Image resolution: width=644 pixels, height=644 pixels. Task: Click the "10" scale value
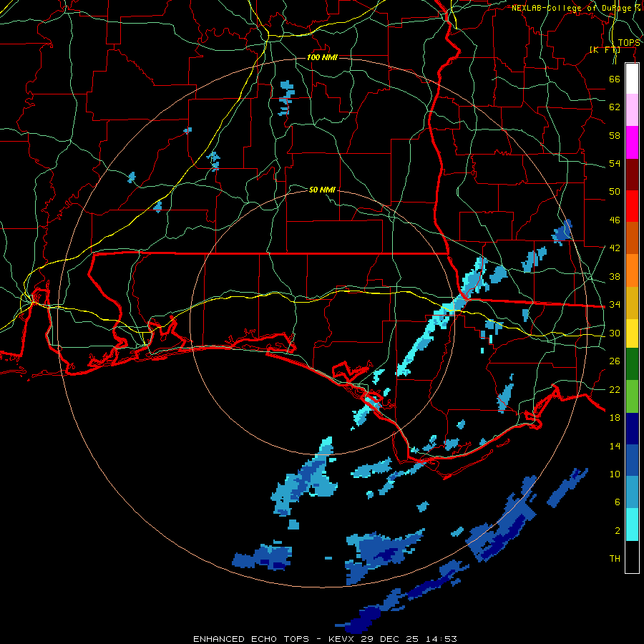coord(615,474)
